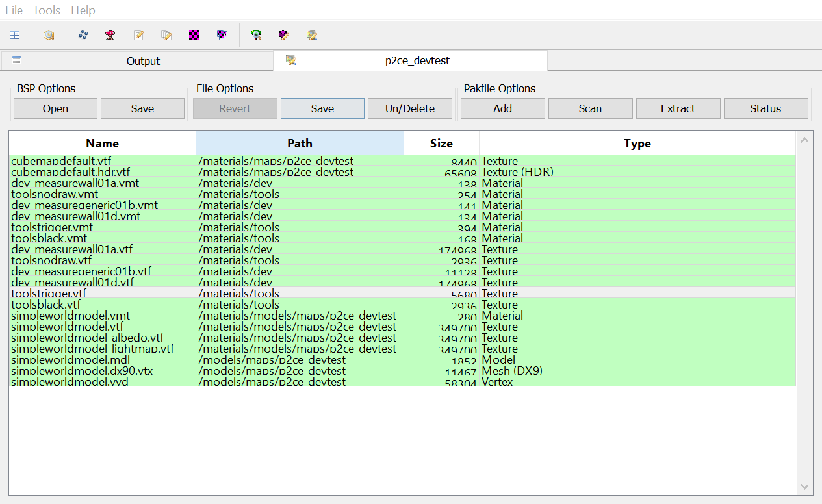Open the Tools menu
Viewport: 822px width, 504px height.
click(x=46, y=10)
